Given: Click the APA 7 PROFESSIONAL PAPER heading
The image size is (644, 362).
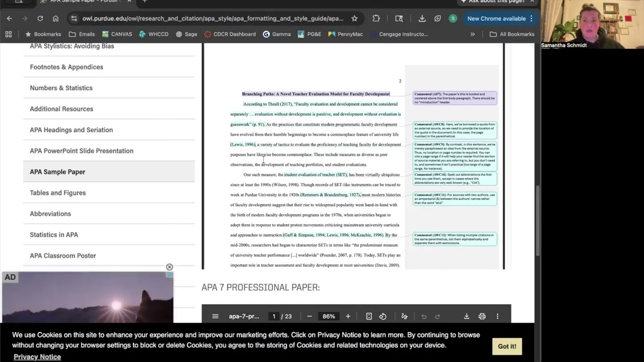Looking at the screenshot, I should [x=261, y=288].
